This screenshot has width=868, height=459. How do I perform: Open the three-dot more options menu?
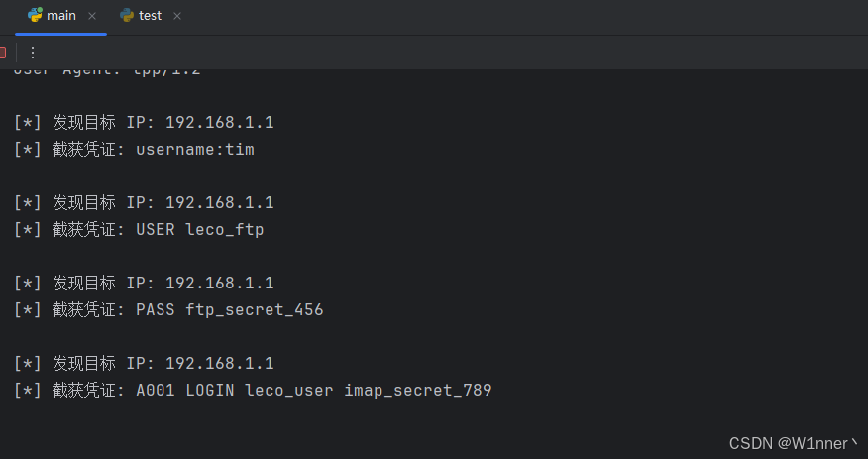click(33, 53)
